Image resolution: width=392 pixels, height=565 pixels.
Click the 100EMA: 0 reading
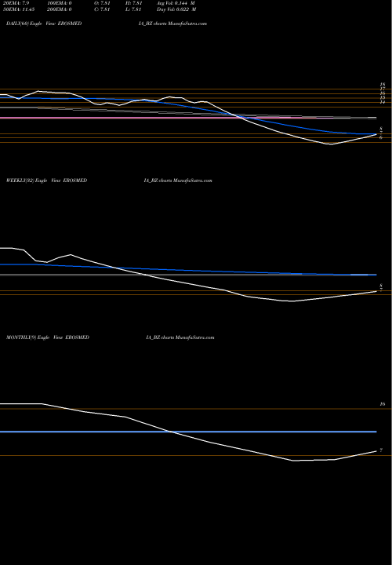pyautogui.click(x=60, y=3)
